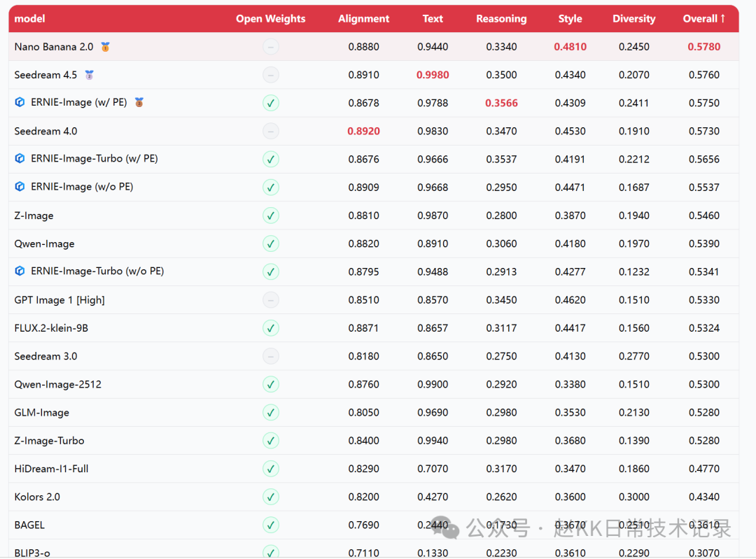The image size is (756, 559).
Task: Click the blue ERNIE logo before ERNIE-Image (w/ PE)
Action: [20, 102]
